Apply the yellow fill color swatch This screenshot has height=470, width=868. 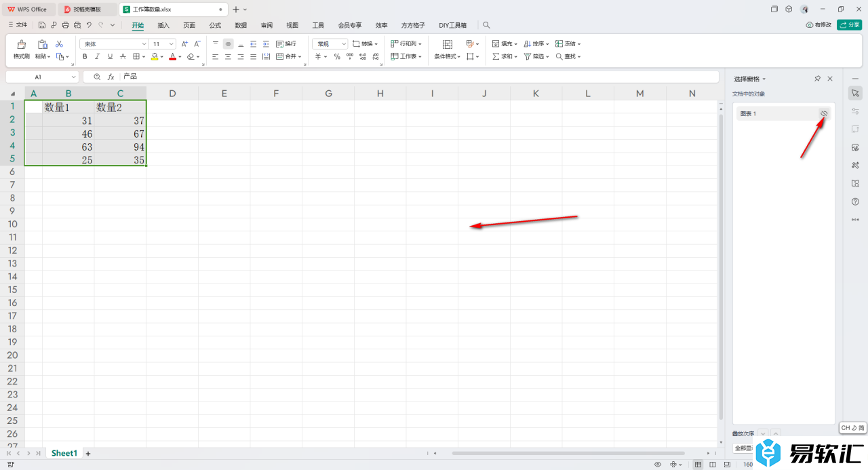click(155, 57)
